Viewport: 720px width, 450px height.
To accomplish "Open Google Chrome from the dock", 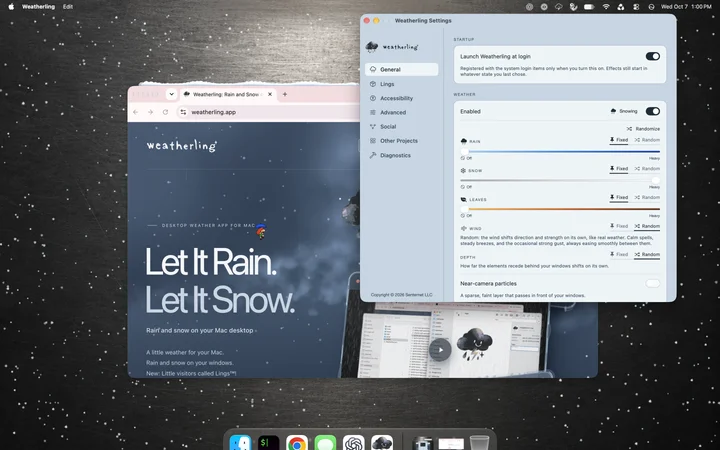I will [297, 443].
